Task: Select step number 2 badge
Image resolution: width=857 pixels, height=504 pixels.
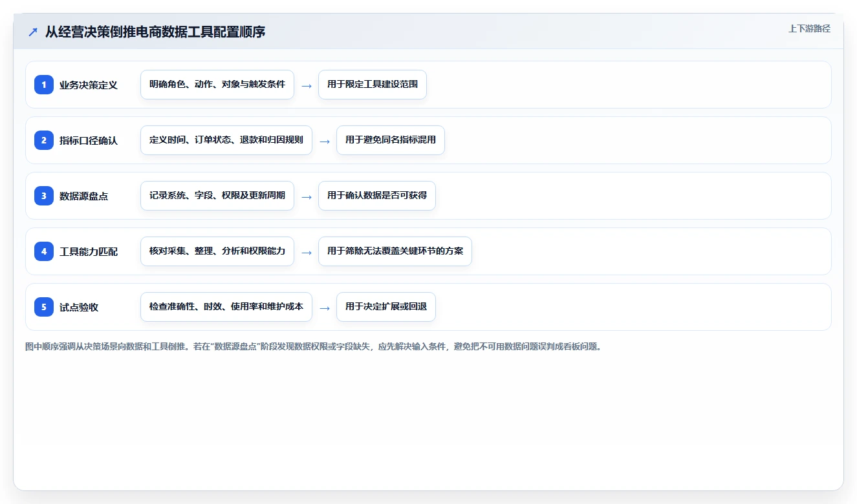Action: click(x=44, y=140)
